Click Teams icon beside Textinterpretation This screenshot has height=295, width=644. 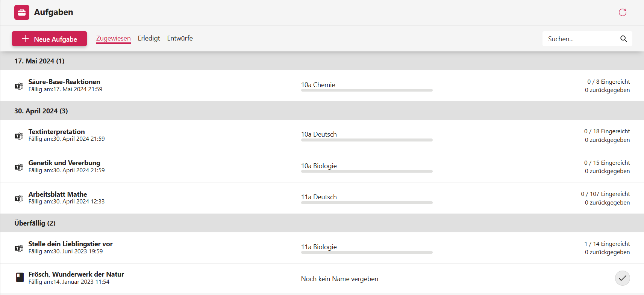pyautogui.click(x=19, y=135)
